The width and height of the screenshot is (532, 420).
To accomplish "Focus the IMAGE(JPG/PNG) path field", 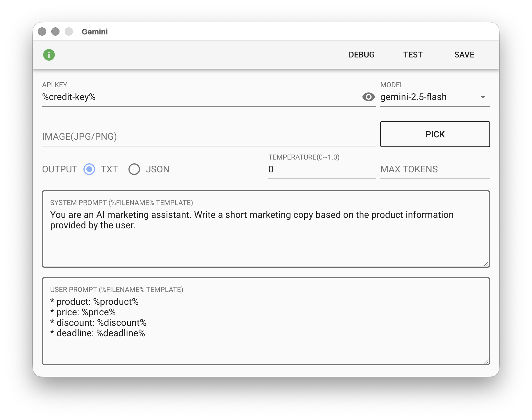I will pos(208,136).
